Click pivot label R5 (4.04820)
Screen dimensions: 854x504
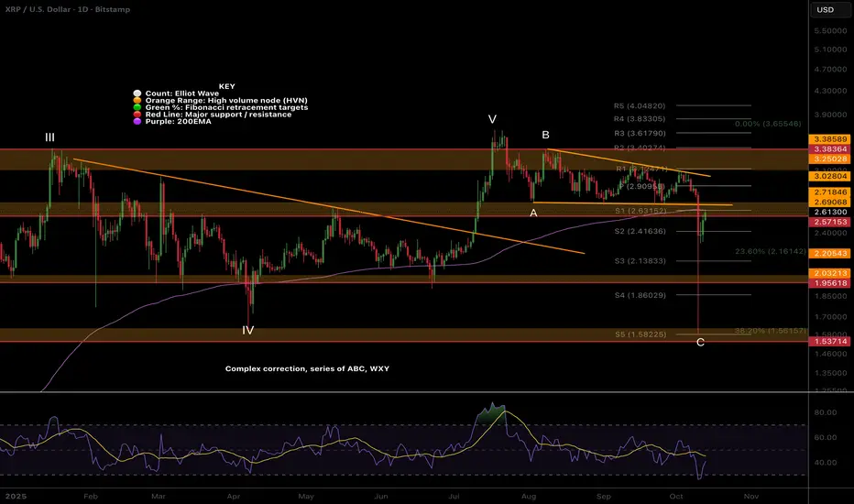click(640, 105)
